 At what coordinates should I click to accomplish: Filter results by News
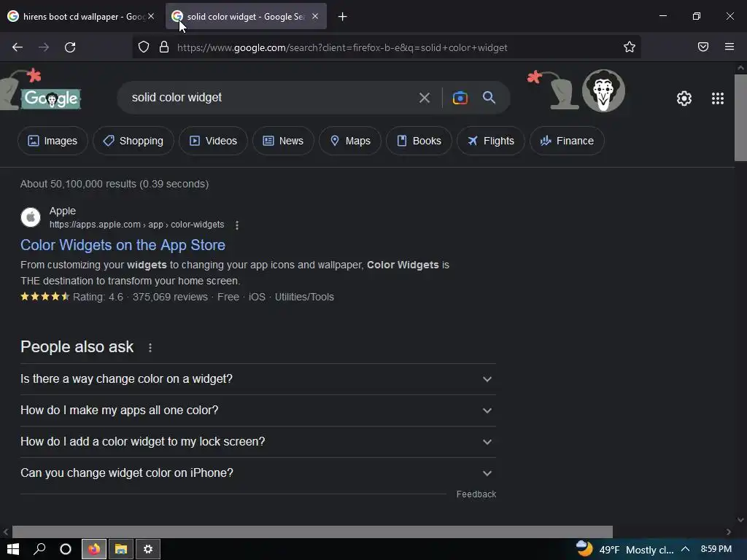coord(283,141)
